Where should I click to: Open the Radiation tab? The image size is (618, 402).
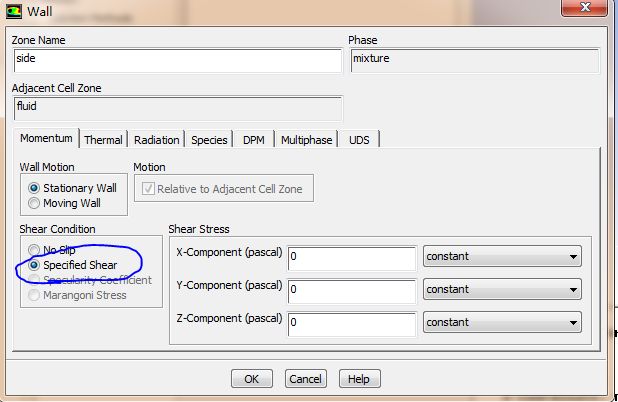click(x=156, y=140)
